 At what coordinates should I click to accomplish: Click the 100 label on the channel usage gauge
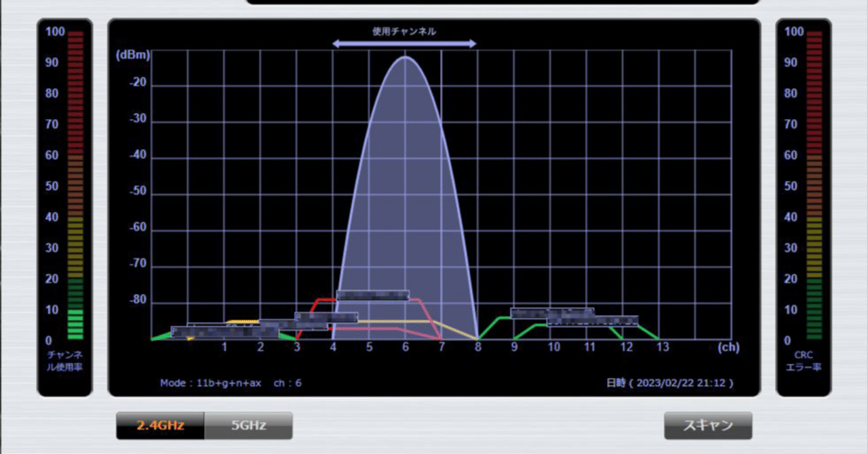55,32
